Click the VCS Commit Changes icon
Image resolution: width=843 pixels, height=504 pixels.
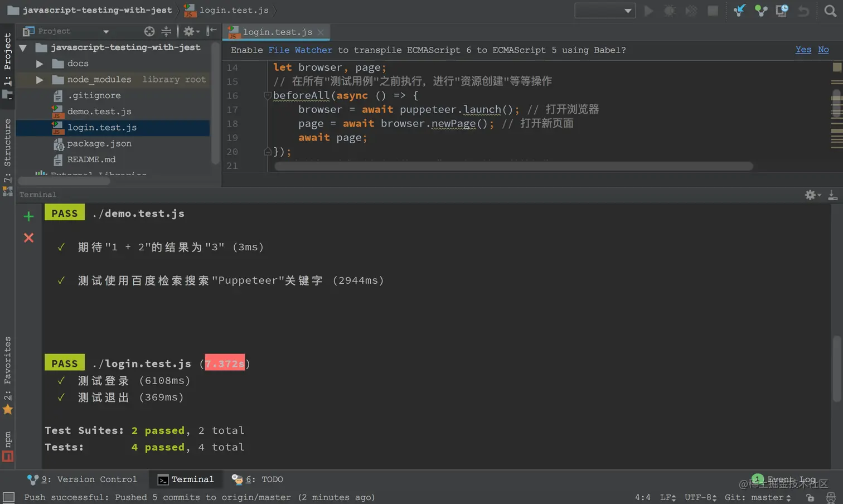tap(761, 11)
